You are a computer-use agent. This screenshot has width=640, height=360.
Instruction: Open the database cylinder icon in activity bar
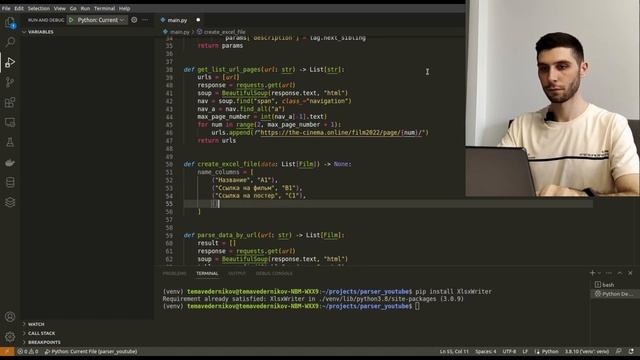(x=10, y=182)
